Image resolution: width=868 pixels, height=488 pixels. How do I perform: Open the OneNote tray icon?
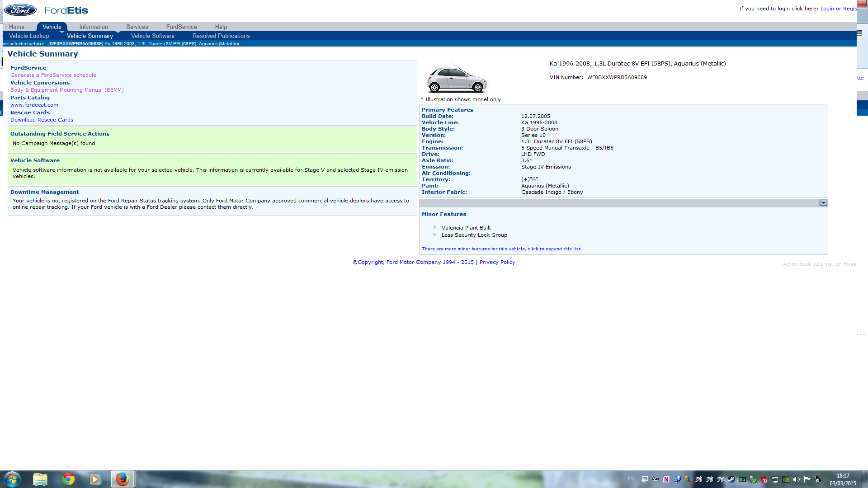[666, 479]
